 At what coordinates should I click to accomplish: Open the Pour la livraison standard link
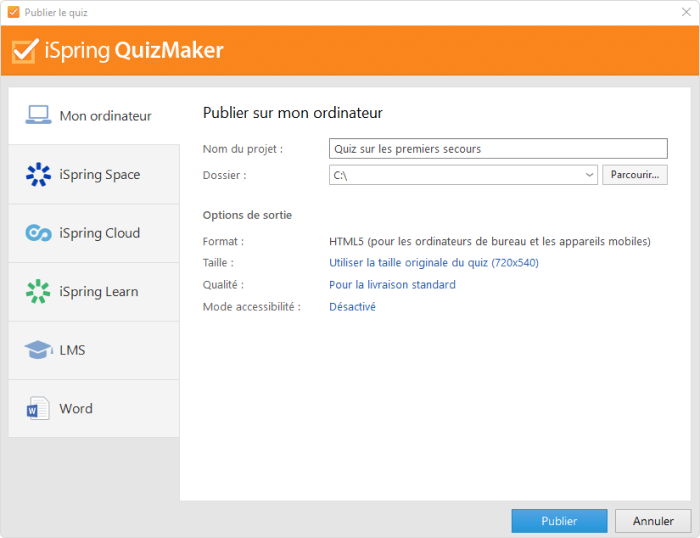392,285
